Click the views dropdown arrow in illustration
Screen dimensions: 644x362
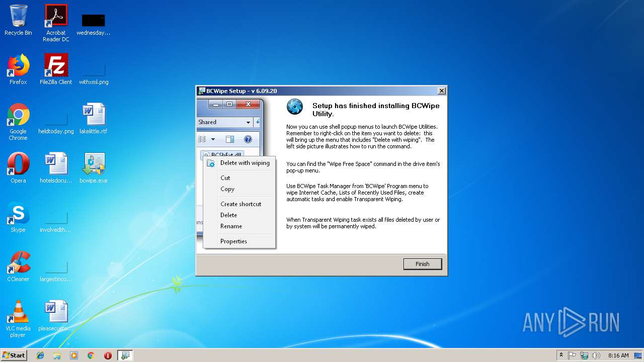pyautogui.click(x=213, y=139)
